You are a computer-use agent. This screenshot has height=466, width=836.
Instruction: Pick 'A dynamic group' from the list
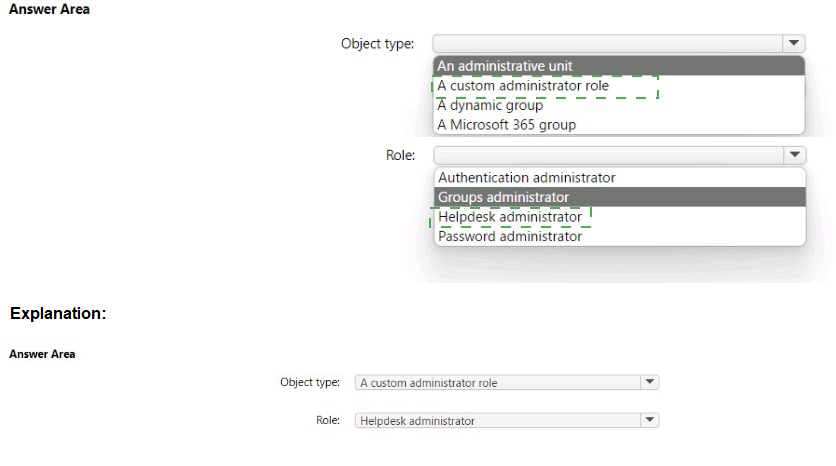(x=490, y=105)
